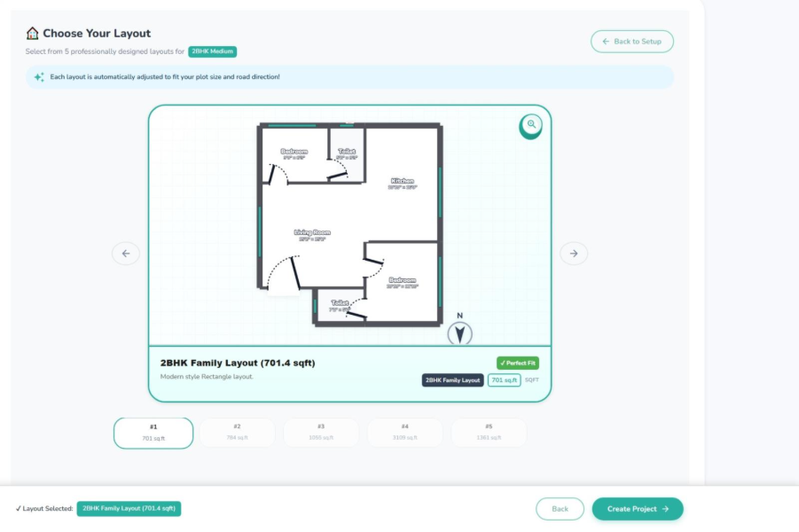Screen dimensions: 799x532
Task: Select layout #2 784 sq.ft tab
Action: click(237, 432)
